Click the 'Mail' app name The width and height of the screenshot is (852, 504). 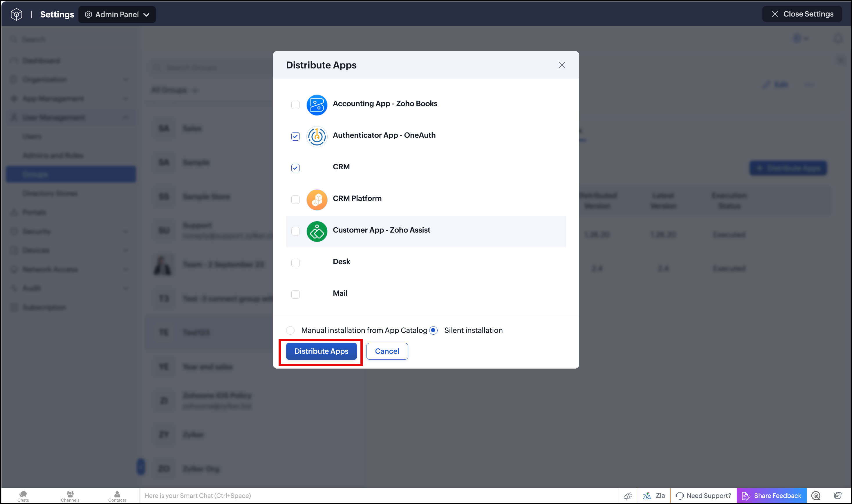pos(340,293)
